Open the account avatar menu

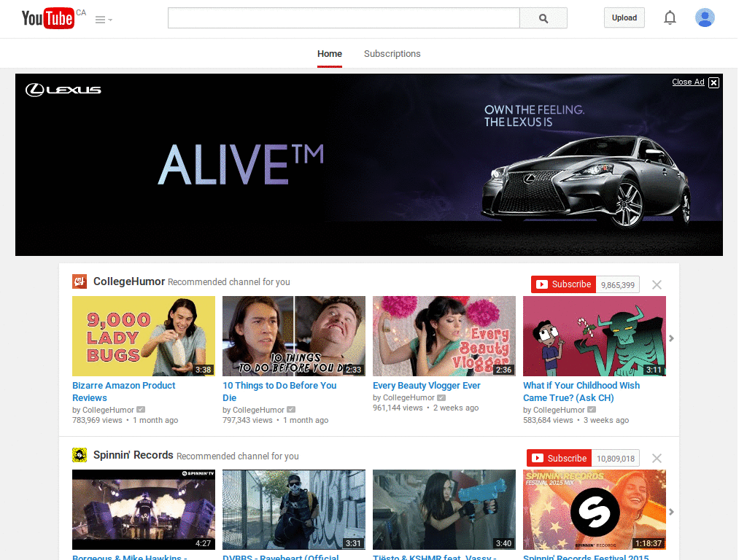tap(705, 17)
